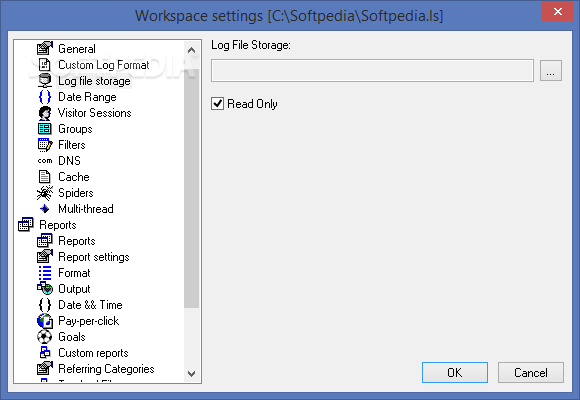Screen dimensions: 580x400
Task: Open Custom reports settings
Action: [x=93, y=353]
